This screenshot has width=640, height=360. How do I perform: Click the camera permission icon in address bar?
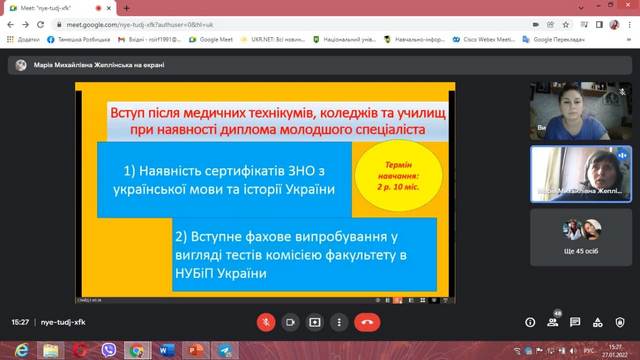[x=536, y=25]
